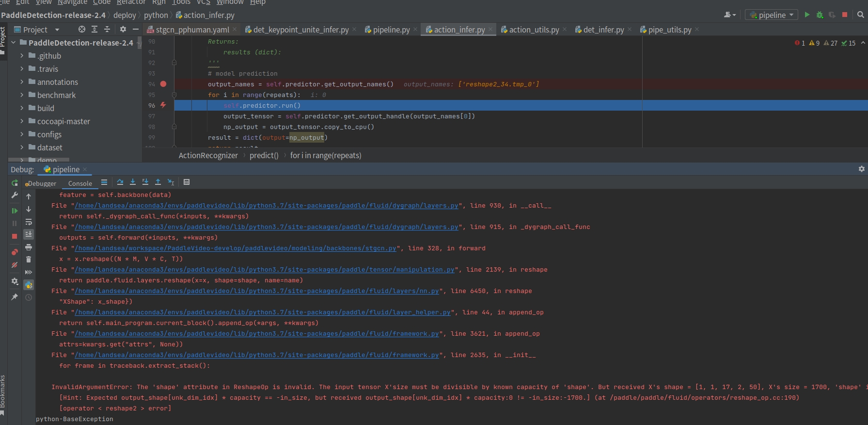868x425 pixels.
Task: Open debug tool window options gear
Action: tap(861, 169)
